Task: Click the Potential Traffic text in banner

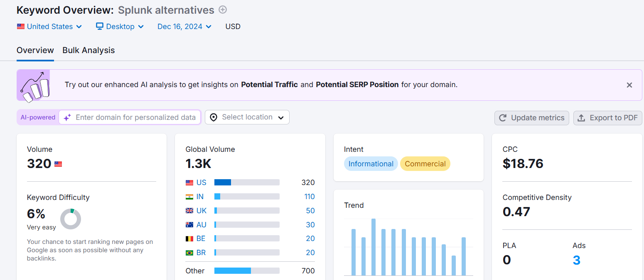Action: click(x=270, y=85)
